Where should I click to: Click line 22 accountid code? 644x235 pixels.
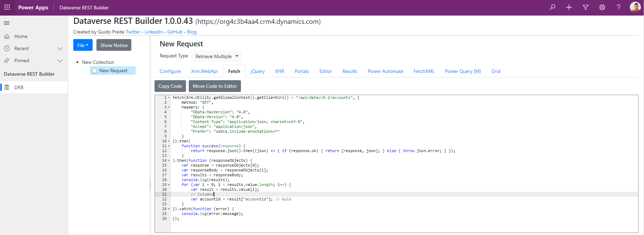click(x=241, y=199)
